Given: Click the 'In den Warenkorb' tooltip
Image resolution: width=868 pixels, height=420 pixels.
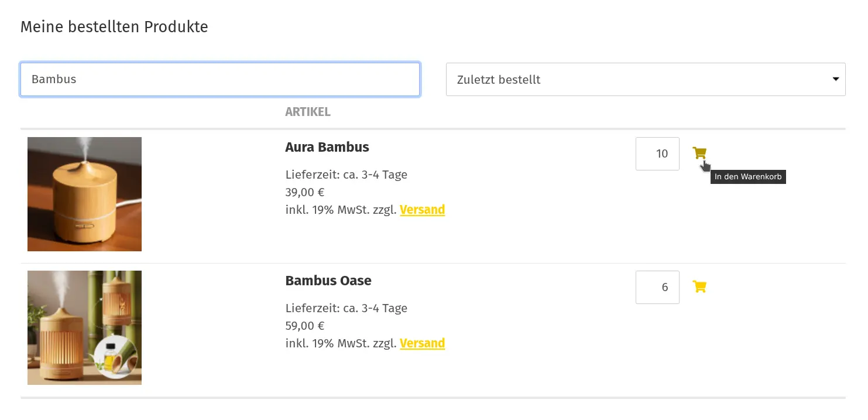Looking at the screenshot, I should [x=747, y=177].
